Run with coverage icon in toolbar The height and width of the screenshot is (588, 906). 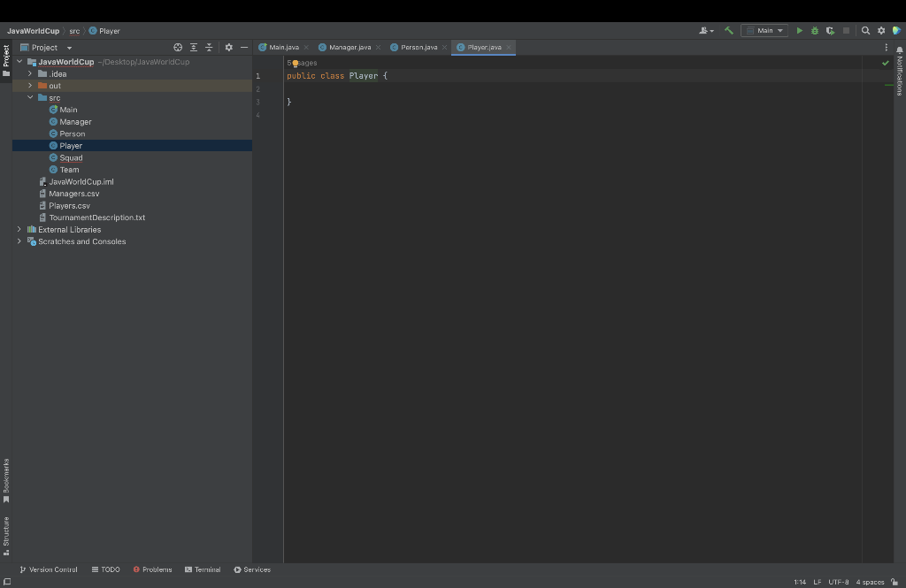[x=830, y=31]
